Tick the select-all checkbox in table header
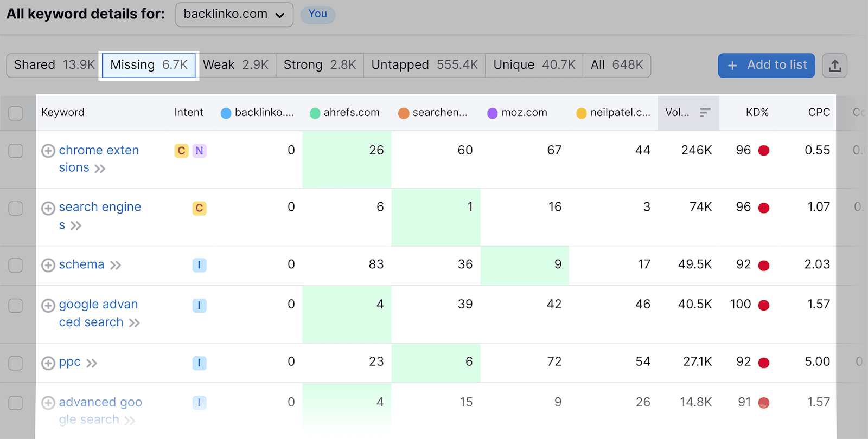868x439 pixels. [16, 113]
